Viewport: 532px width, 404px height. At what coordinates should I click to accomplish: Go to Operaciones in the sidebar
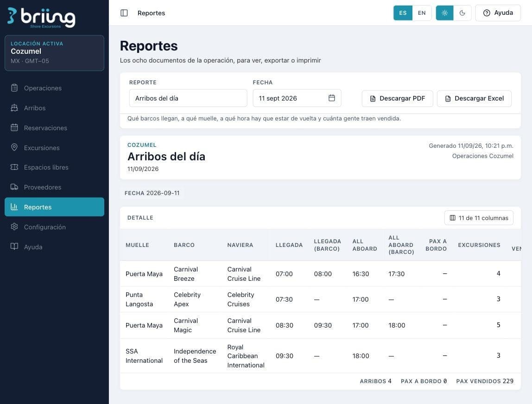[x=54, y=88]
